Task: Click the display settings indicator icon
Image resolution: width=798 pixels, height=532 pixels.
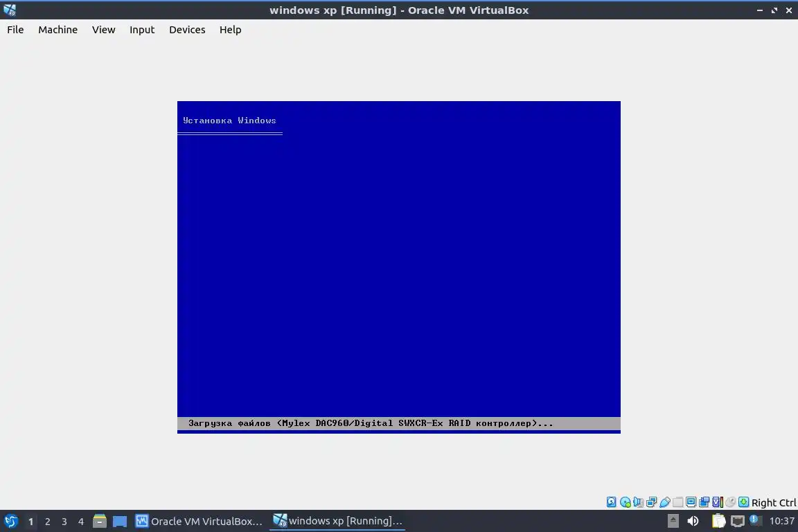Action: click(691, 502)
